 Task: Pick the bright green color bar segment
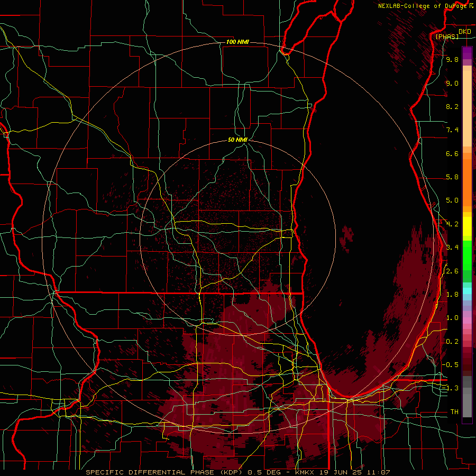point(467,255)
